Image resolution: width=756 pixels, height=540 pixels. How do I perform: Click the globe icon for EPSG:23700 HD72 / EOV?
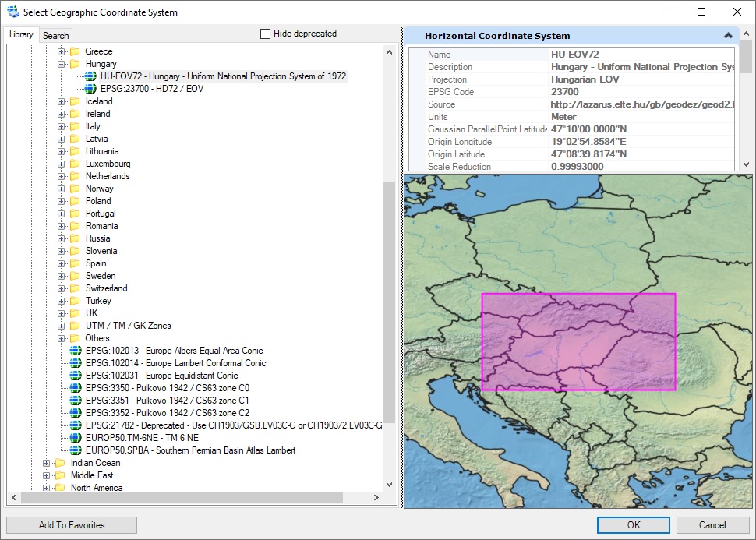coord(90,89)
